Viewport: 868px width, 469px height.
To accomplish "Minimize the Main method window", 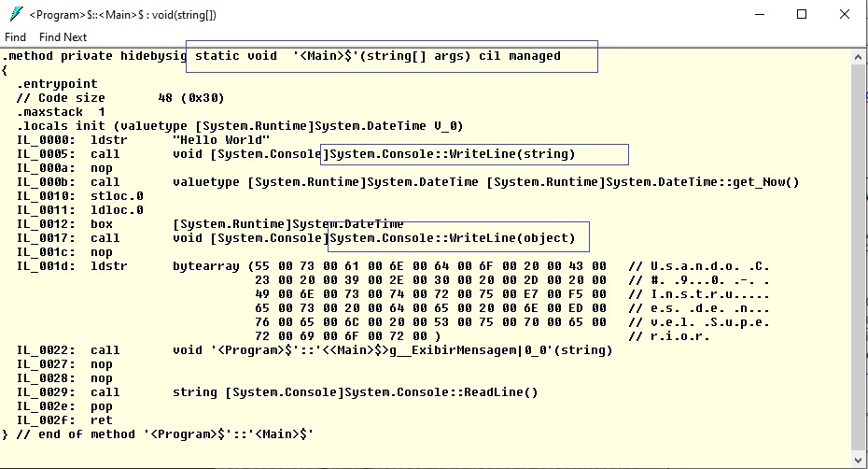I will point(760,14).
